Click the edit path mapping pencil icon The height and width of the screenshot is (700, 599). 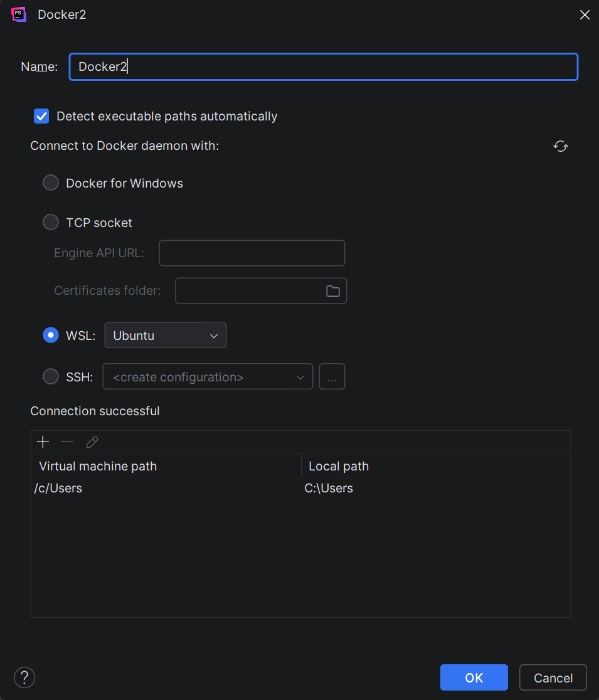pos(92,442)
